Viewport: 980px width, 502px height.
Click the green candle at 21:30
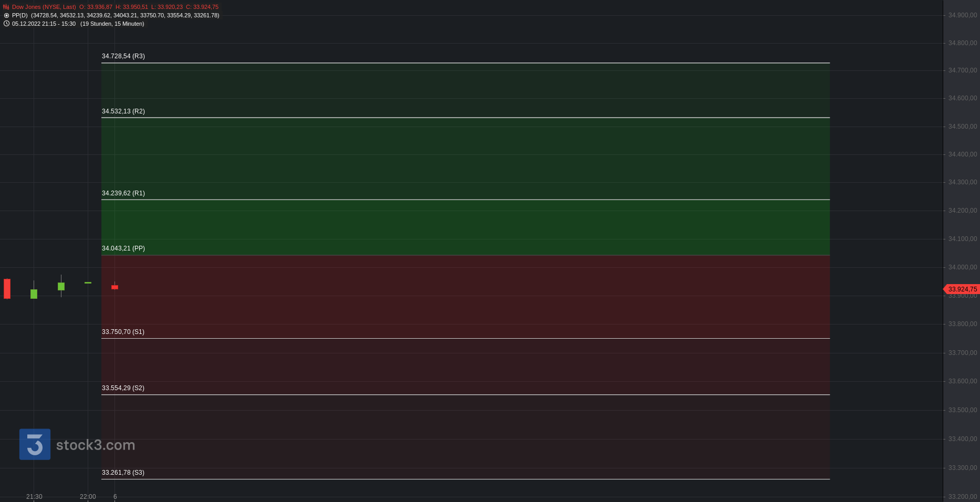(x=34, y=294)
